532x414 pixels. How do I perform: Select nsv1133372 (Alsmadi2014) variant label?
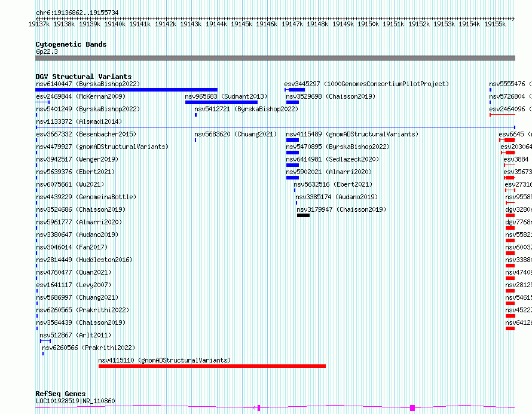point(79,121)
